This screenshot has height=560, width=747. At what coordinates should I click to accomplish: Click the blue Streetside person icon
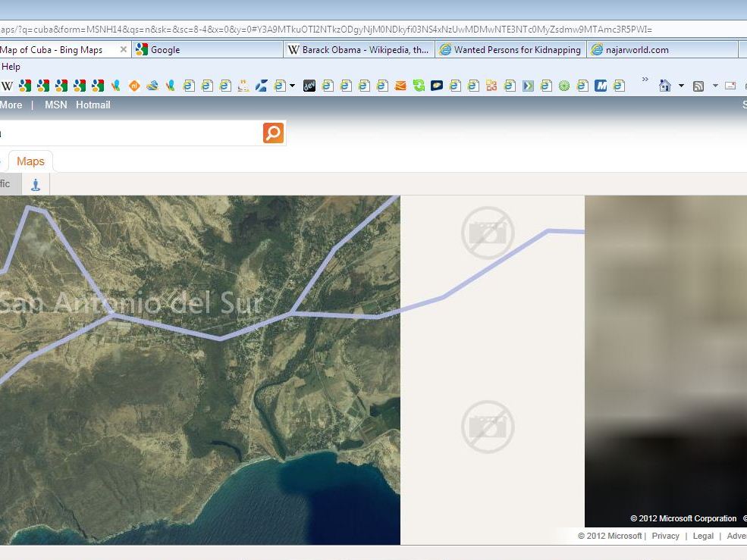pyautogui.click(x=36, y=184)
